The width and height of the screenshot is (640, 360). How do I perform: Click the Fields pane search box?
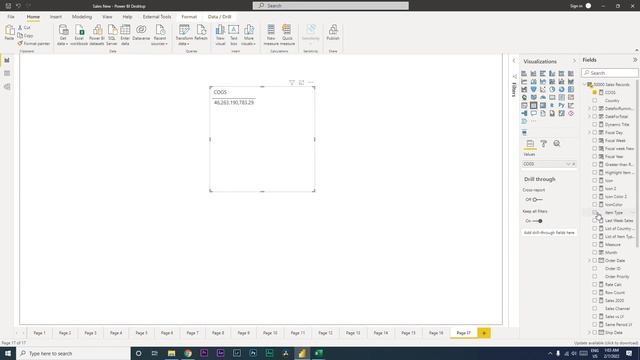610,73
